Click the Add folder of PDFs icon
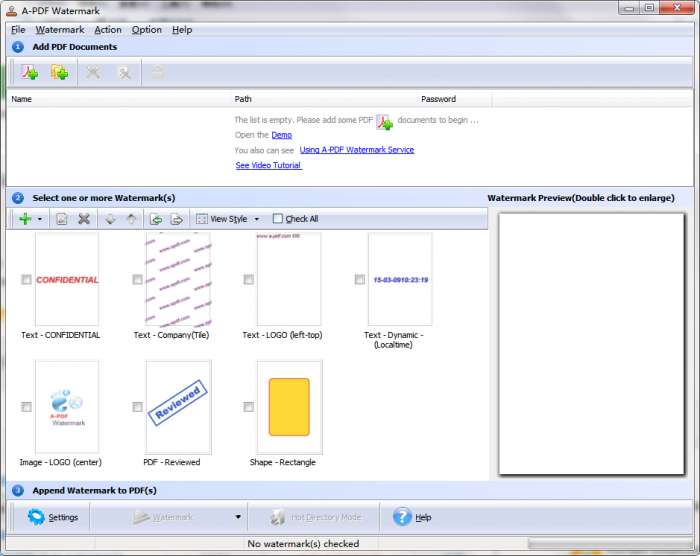 coord(59,73)
